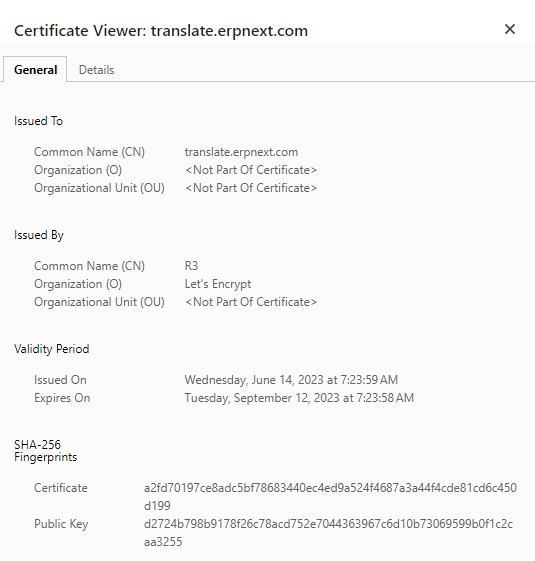Click the Issued By R3 common name value
Viewport: 535px width, 561px height.
coord(191,266)
